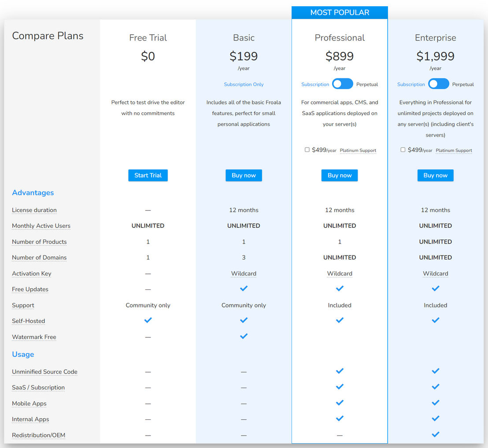The image size is (488, 448).
Task: Click the Usage section heading
Action: pos(23,354)
